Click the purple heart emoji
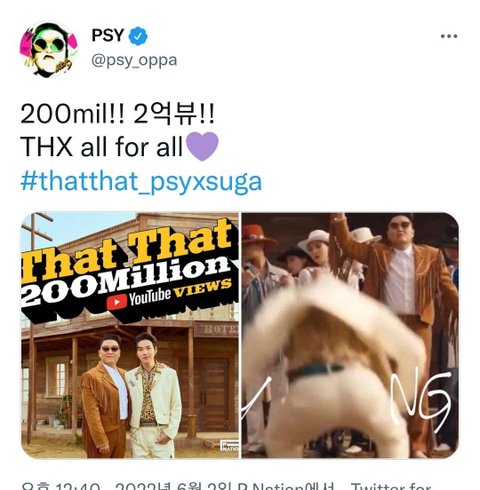The height and width of the screenshot is (490, 480). point(202,146)
